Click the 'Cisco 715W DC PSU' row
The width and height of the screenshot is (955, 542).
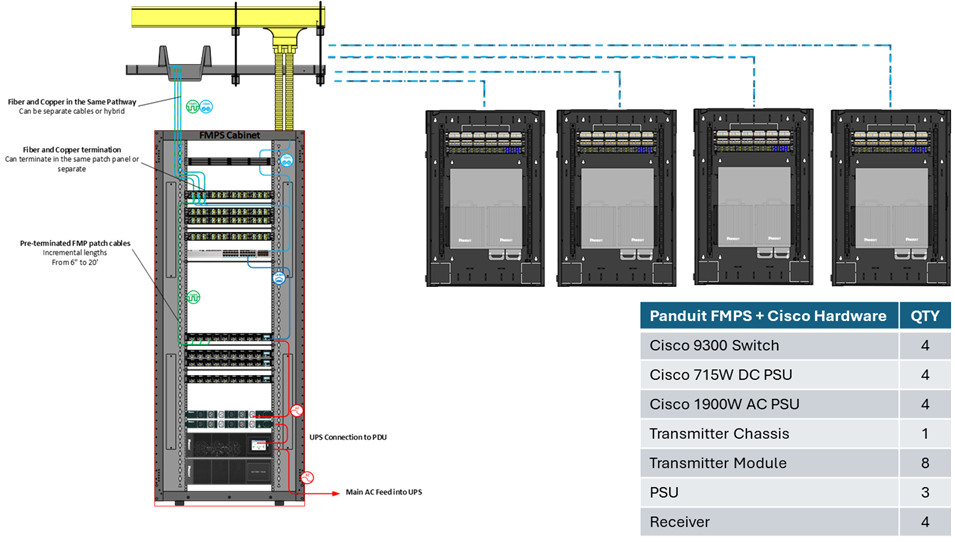(795, 375)
